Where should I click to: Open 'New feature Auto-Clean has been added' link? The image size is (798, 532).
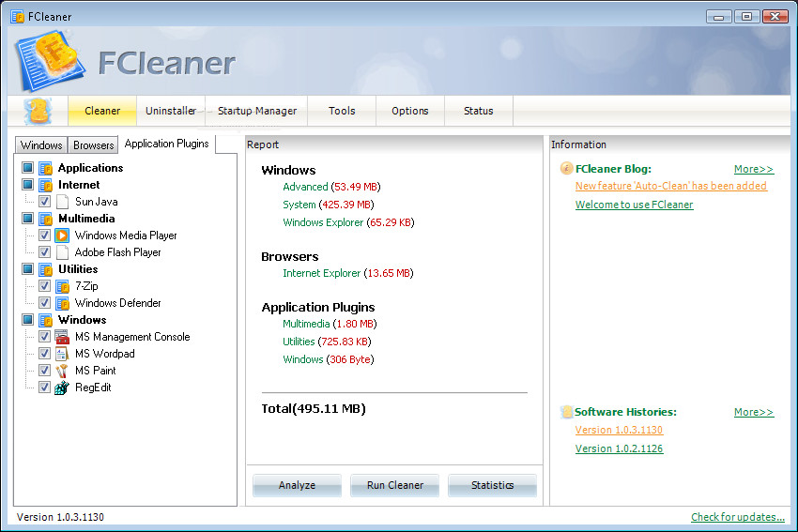(x=670, y=186)
